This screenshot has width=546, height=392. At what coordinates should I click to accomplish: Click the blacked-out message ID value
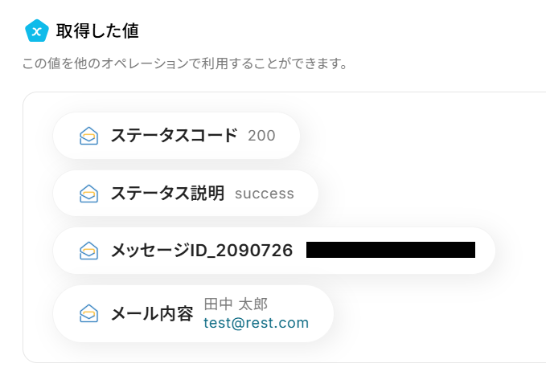pos(391,250)
